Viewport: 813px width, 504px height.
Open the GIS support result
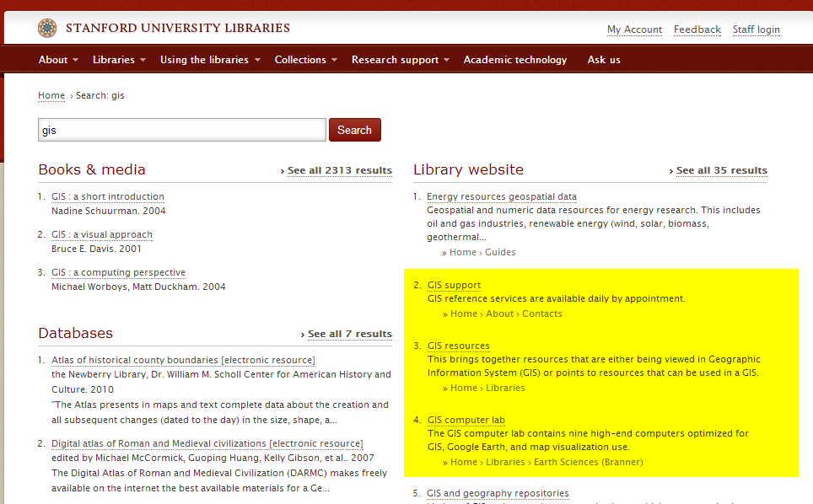455,286
